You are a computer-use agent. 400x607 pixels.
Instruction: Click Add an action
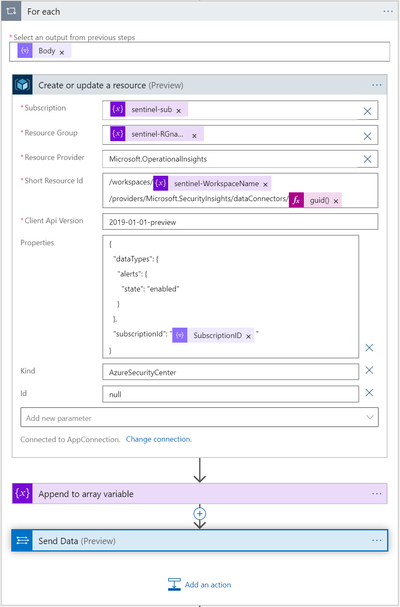(x=199, y=585)
